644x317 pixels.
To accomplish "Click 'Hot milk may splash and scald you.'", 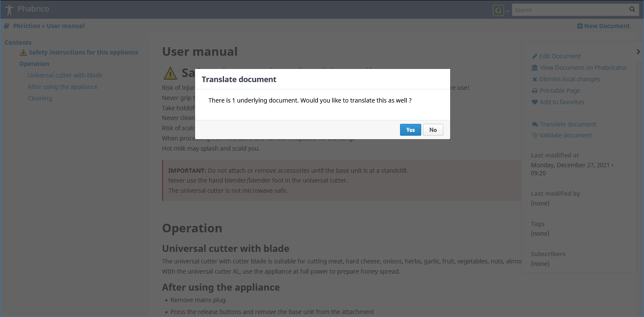I will 211,149.
